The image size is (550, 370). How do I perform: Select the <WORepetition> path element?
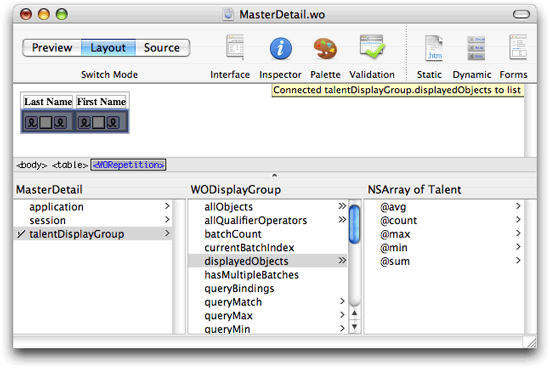click(x=128, y=165)
